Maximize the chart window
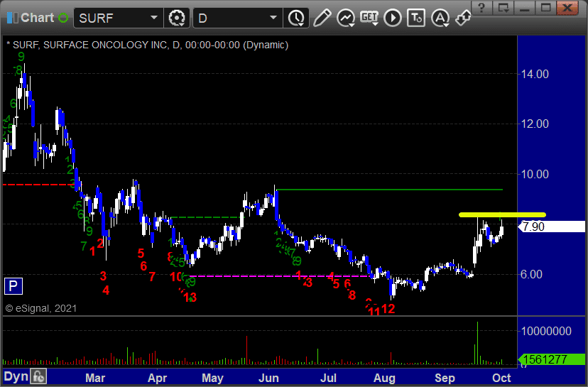Image resolution: width=588 pixels, height=387 pixels. point(545,8)
